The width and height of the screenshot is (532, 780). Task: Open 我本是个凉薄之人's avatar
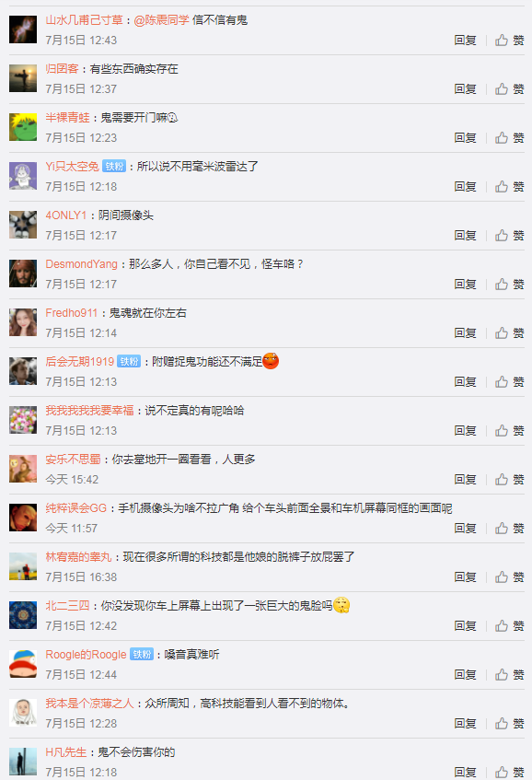(x=23, y=713)
